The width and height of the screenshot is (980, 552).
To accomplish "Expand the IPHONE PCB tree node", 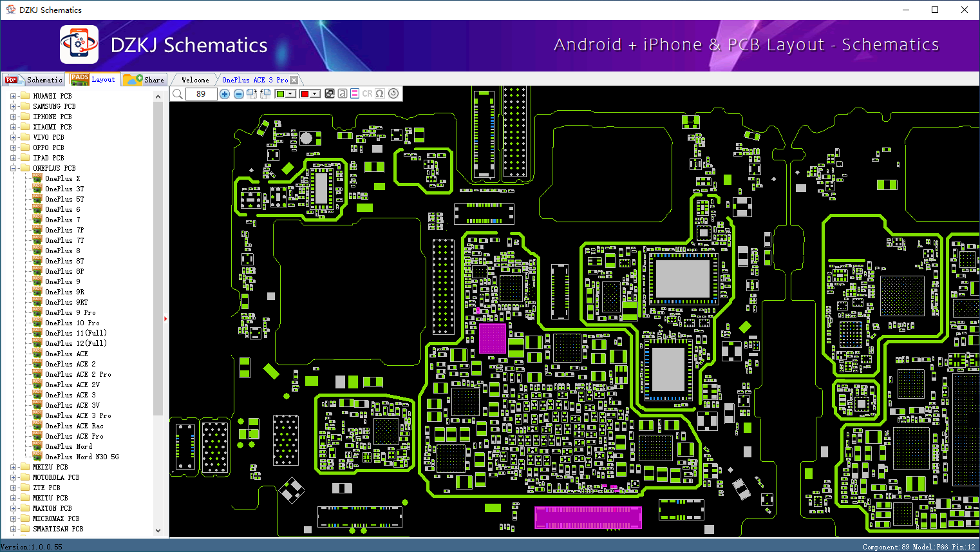I will tap(13, 117).
